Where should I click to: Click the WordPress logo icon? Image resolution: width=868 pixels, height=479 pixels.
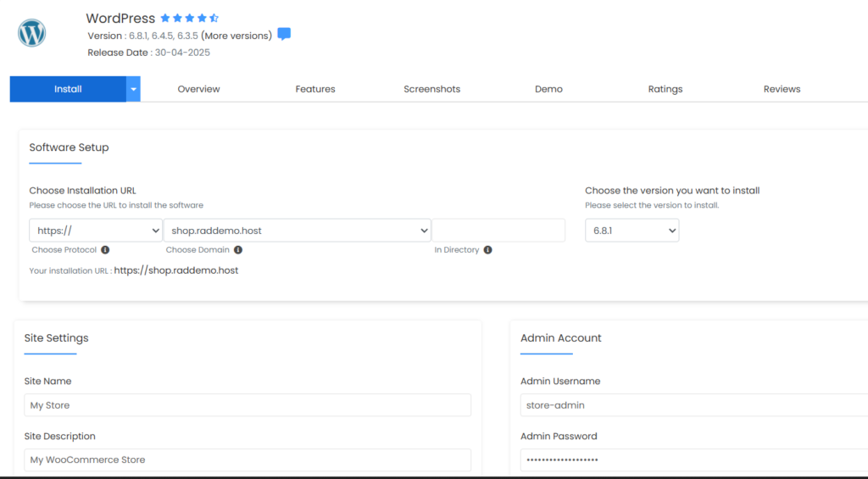[x=32, y=34]
